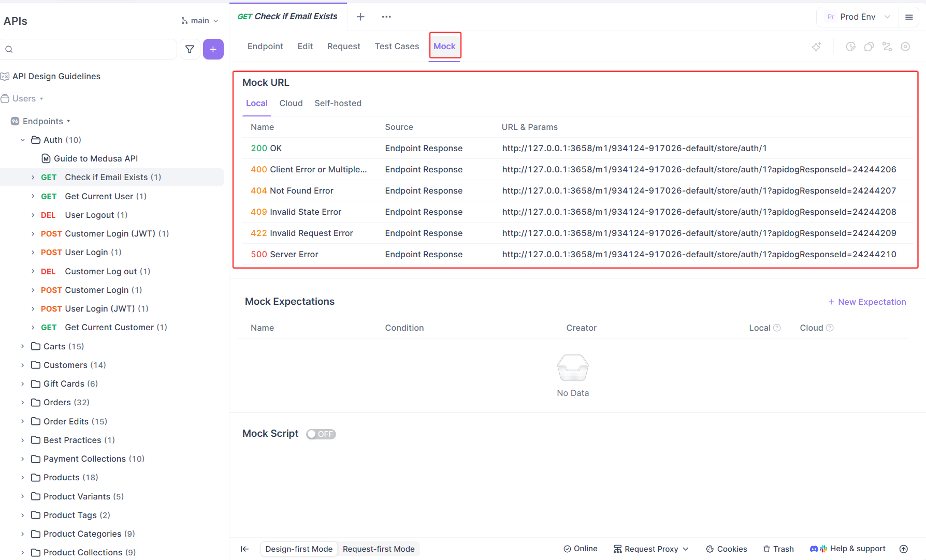Viewport: 926px width, 560px height.
Task: Switch to Request-first Mode
Action: [379, 549]
